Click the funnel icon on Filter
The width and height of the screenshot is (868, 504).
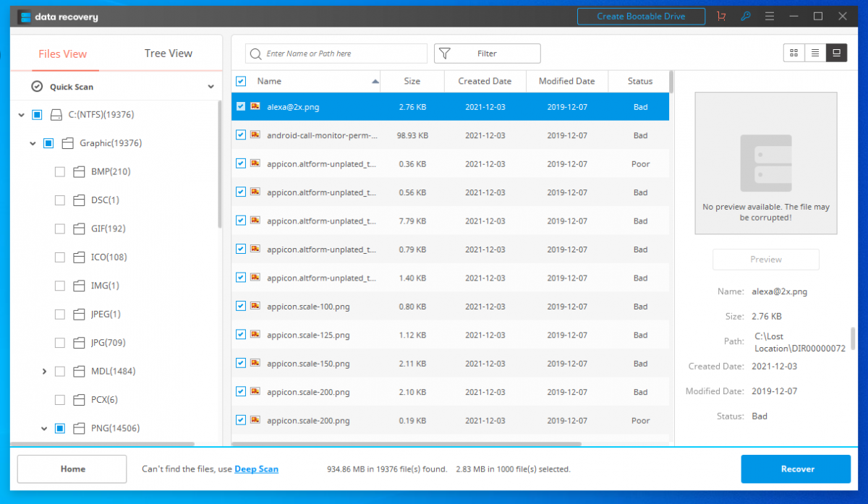[x=445, y=54]
